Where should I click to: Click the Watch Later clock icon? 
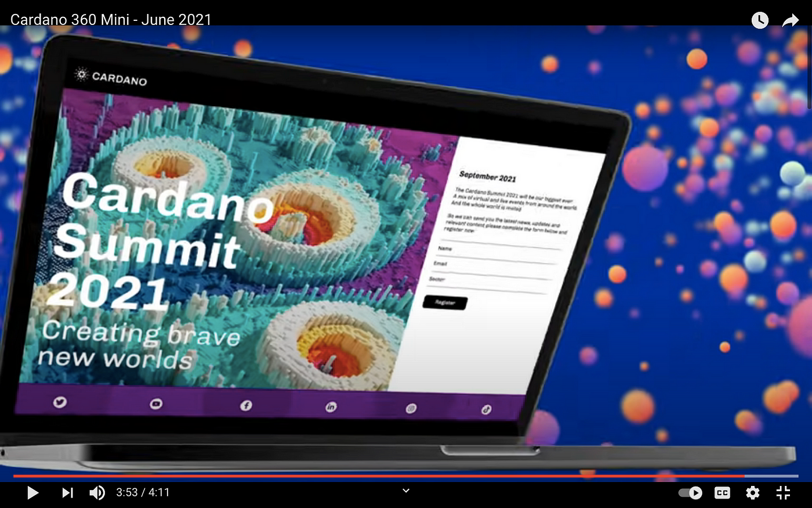coord(760,20)
